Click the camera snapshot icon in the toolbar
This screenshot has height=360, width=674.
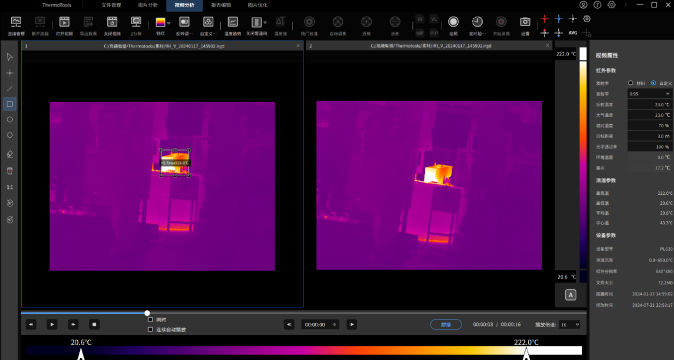525,22
